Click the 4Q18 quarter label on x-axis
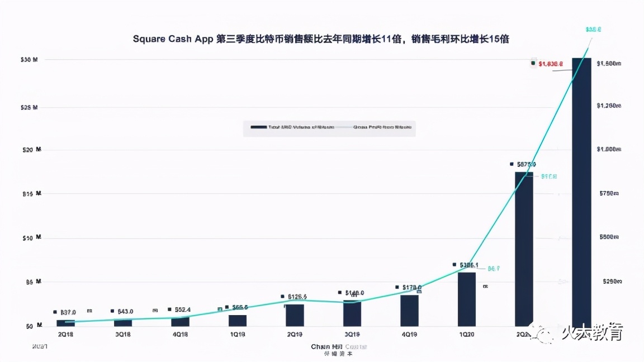This screenshot has width=644, height=362. [181, 335]
